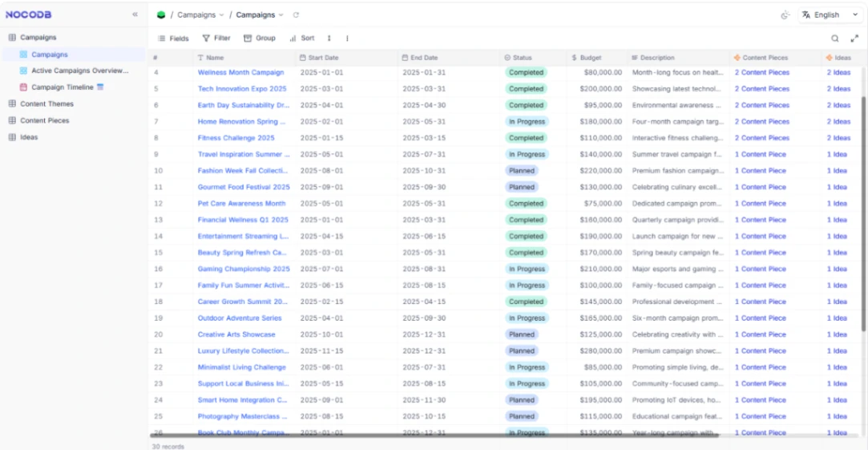The image size is (868, 450).
Task: Click the row height icon in toolbar
Action: 329,38
